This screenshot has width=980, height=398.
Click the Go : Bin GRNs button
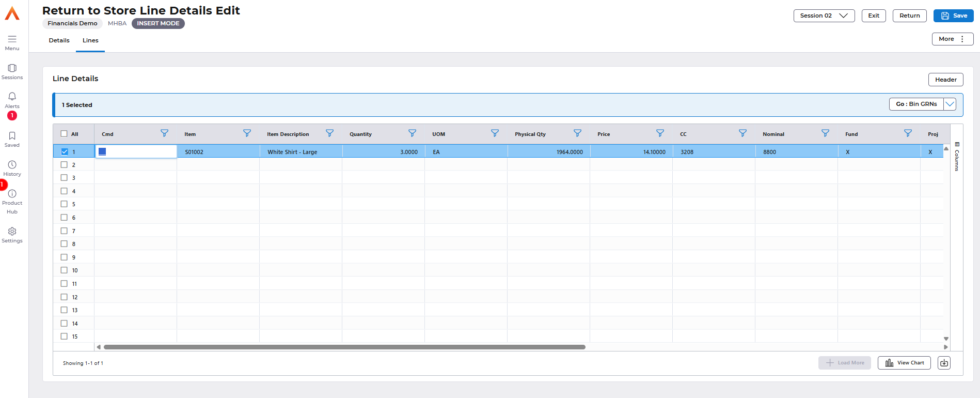click(916, 104)
